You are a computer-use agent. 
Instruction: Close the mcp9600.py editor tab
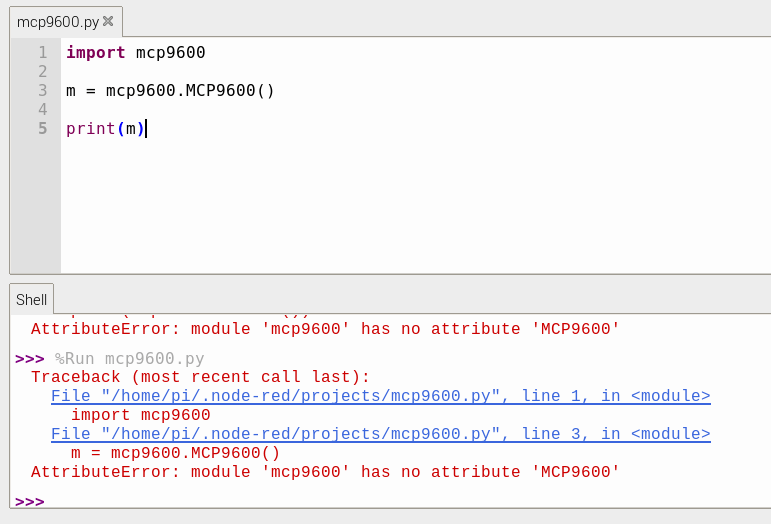click(x=108, y=21)
